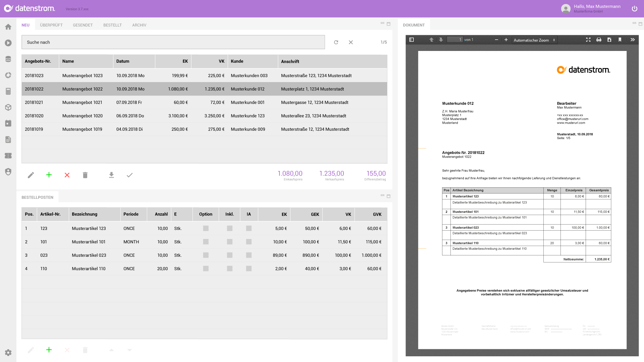Toggle the IA checkbox for Musterartikel 110
Image resolution: width=644 pixels, height=362 pixels.
click(x=249, y=268)
